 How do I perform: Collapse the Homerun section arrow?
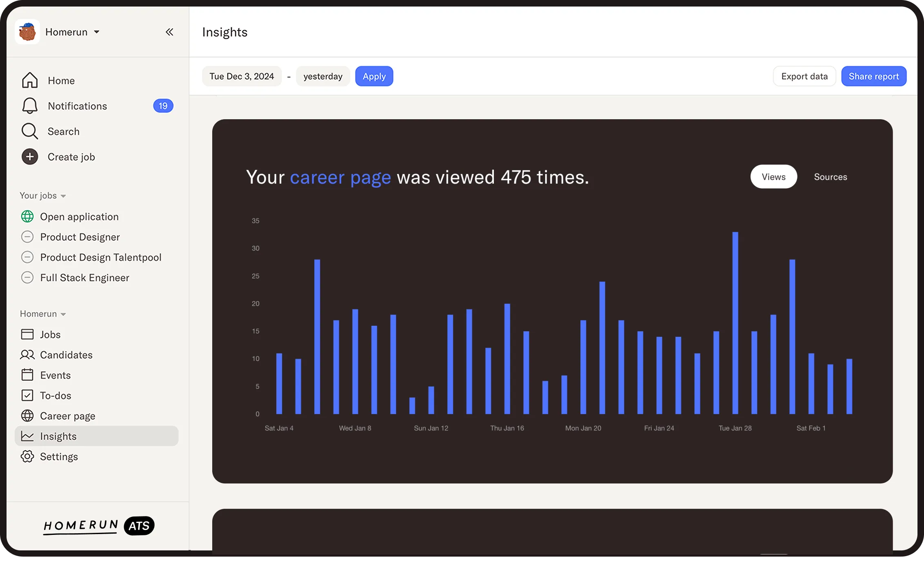pyautogui.click(x=63, y=314)
